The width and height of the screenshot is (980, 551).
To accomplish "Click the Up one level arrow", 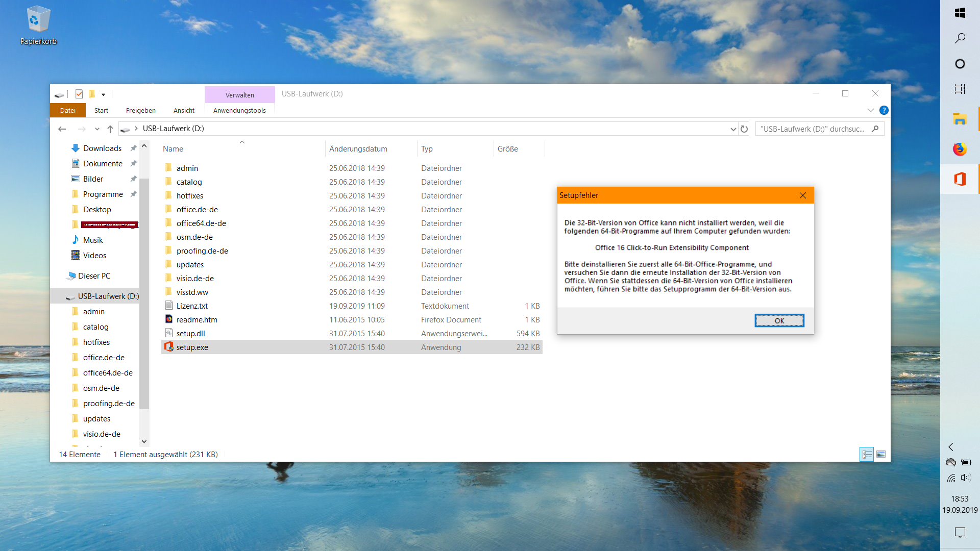I will pos(110,129).
